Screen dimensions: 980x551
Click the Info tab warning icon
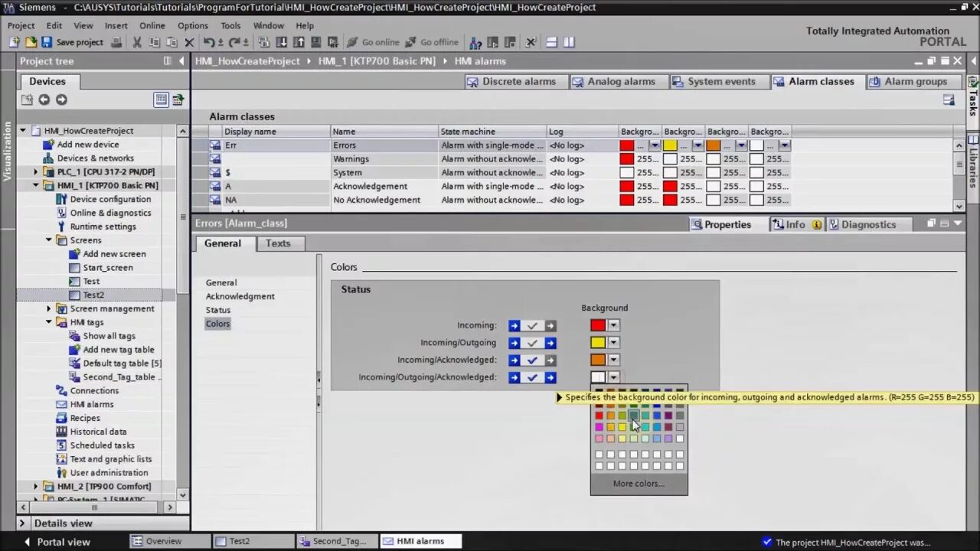pos(817,224)
